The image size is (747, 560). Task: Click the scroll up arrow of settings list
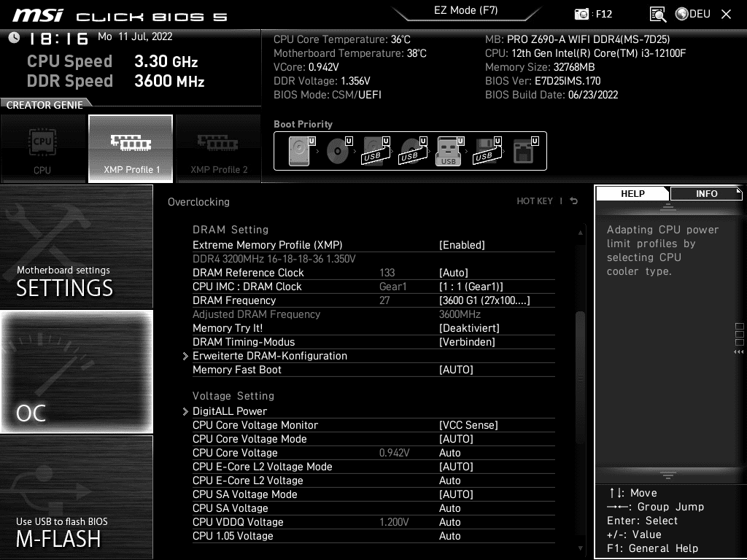[x=580, y=233]
